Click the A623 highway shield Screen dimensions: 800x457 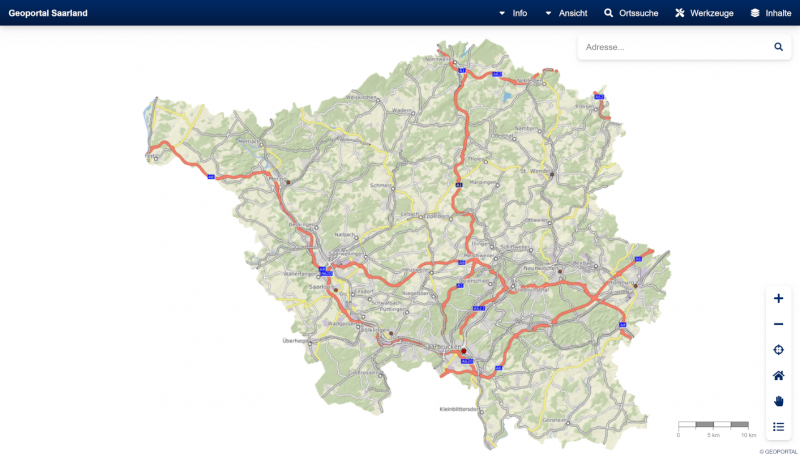click(479, 309)
